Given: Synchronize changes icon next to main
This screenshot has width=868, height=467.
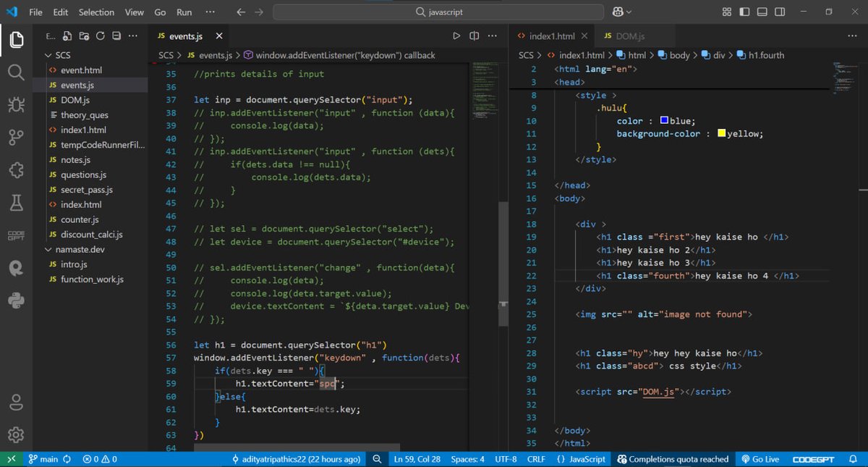Looking at the screenshot, I should (67, 459).
